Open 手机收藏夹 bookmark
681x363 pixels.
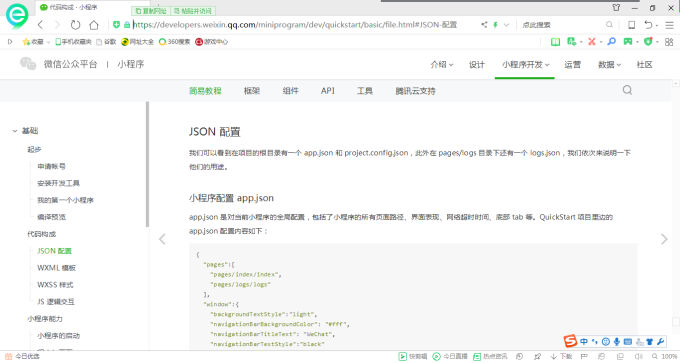coord(73,42)
